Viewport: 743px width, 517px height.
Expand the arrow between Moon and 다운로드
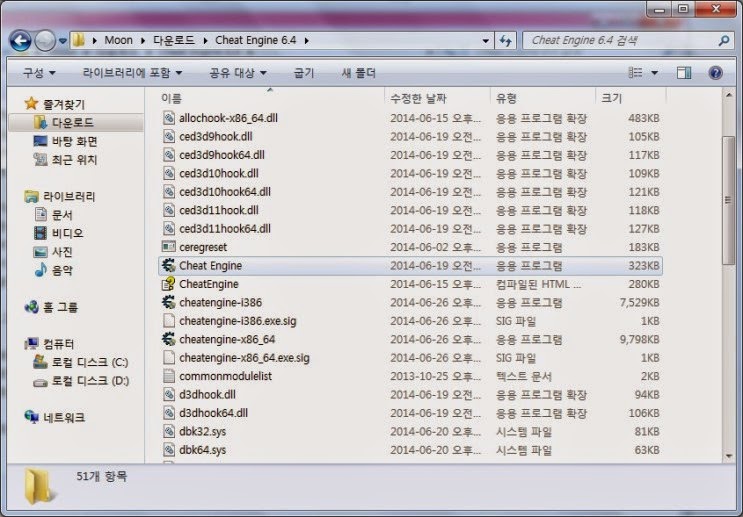(143, 41)
